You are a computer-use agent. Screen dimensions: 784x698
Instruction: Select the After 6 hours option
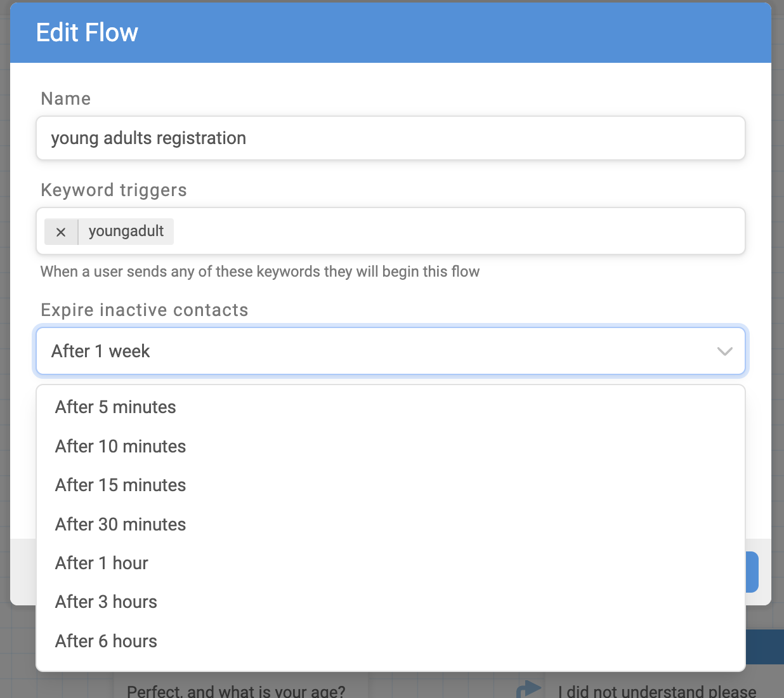[x=105, y=641]
